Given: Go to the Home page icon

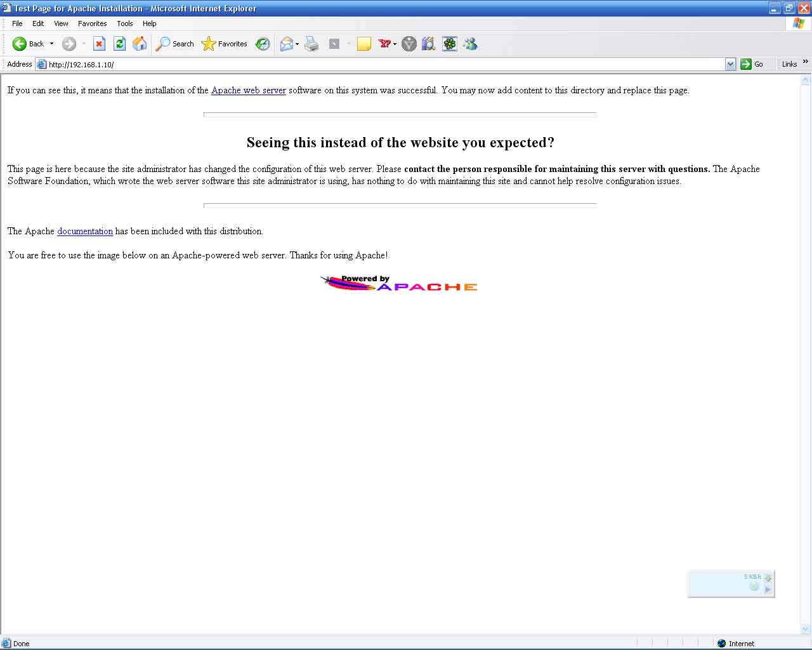Looking at the screenshot, I should [140, 44].
